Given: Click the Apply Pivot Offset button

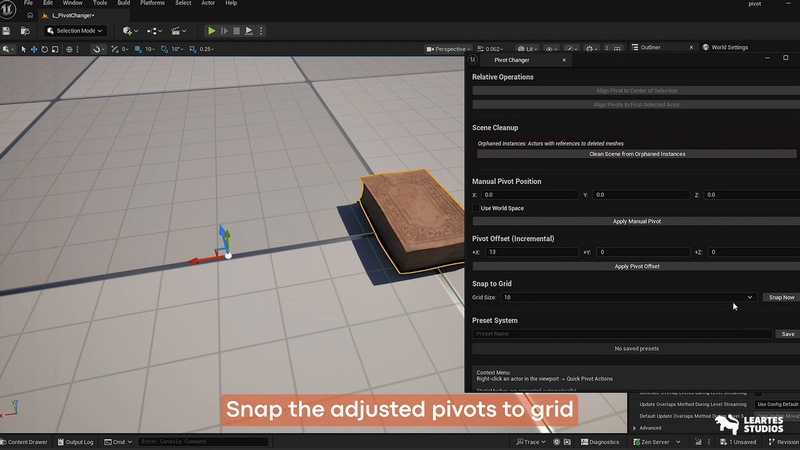Looking at the screenshot, I should (636, 267).
